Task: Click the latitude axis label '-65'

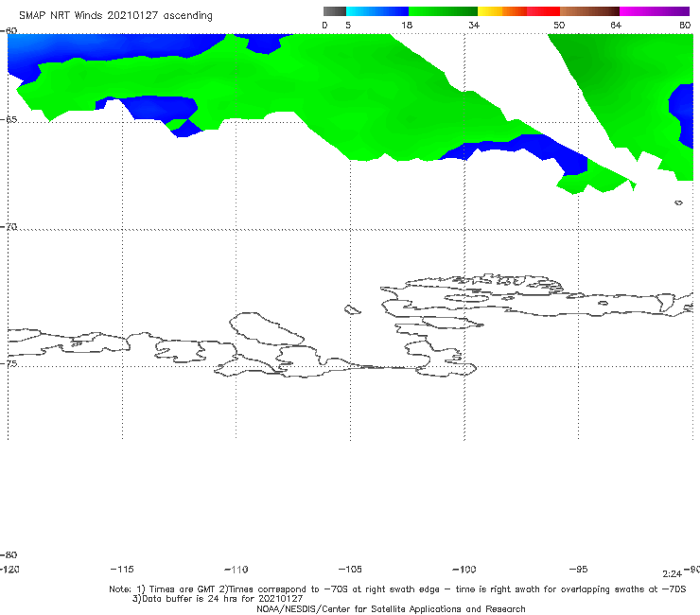Action: (x=9, y=120)
